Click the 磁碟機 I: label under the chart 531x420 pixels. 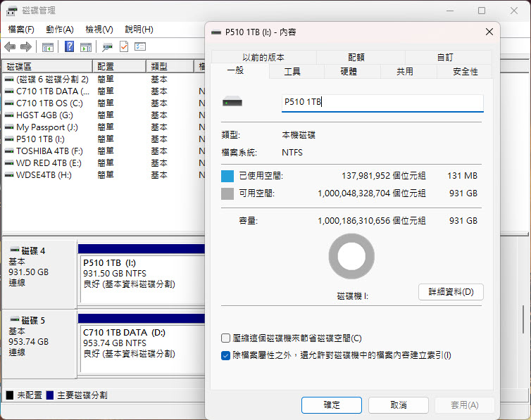coord(353,296)
